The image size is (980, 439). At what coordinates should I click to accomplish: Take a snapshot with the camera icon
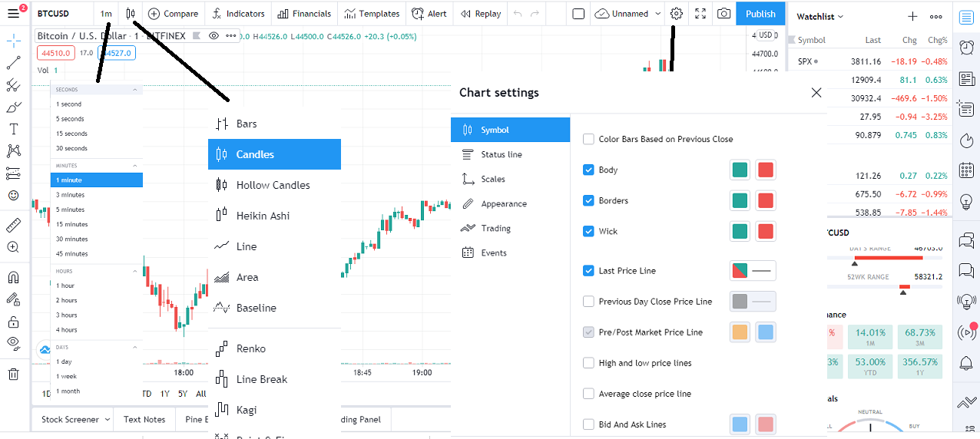pyautogui.click(x=723, y=14)
